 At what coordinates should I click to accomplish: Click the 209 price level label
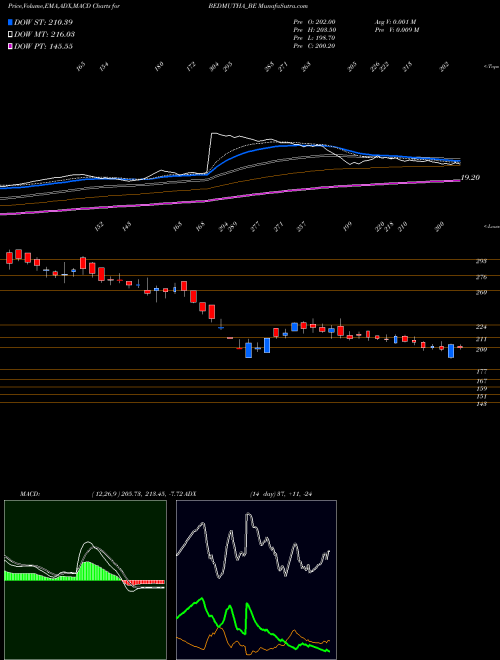pyautogui.click(x=481, y=349)
